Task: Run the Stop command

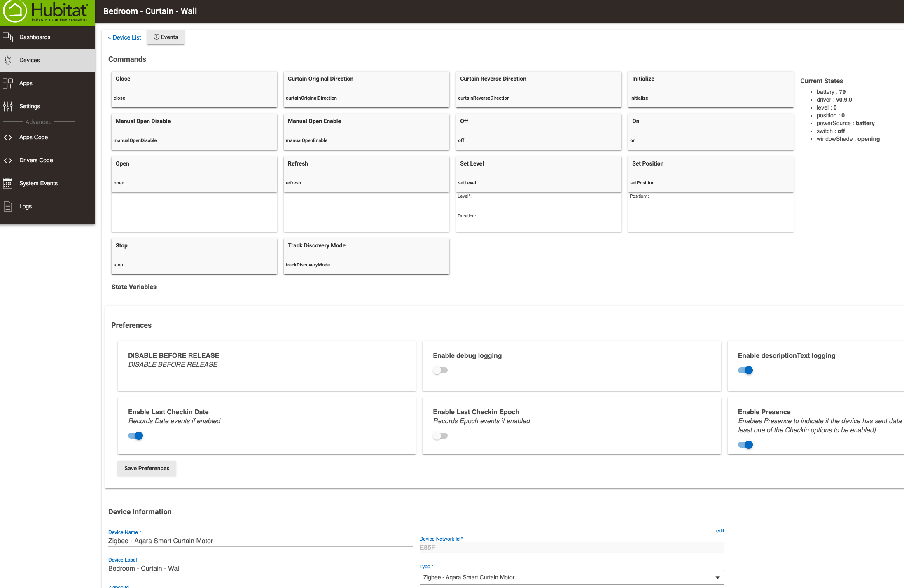Action: point(194,256)
